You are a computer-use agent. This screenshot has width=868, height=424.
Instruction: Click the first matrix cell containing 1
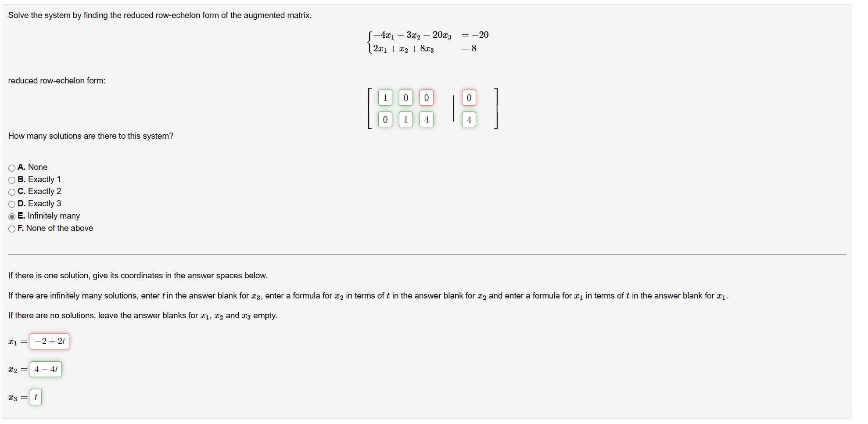(x=385, y=97)
